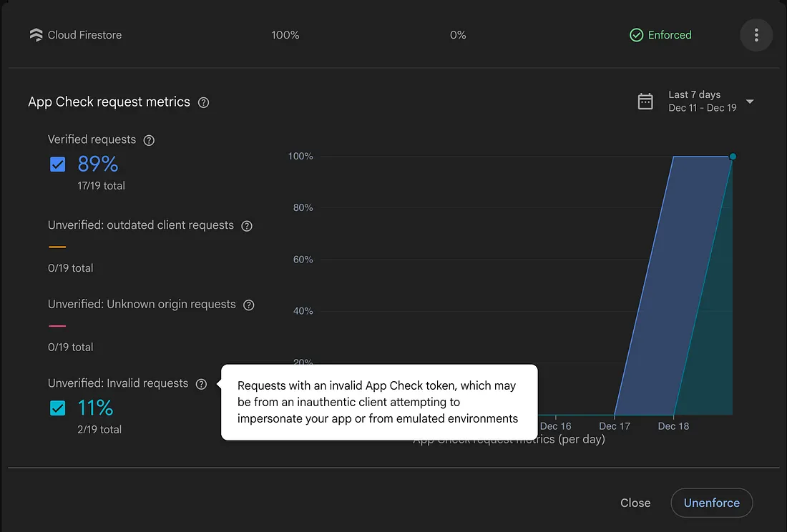Image resolution: width=787 pixels, height=532 pixels.
Task: Show help for Verified requests
Action: tap(149, 140)
